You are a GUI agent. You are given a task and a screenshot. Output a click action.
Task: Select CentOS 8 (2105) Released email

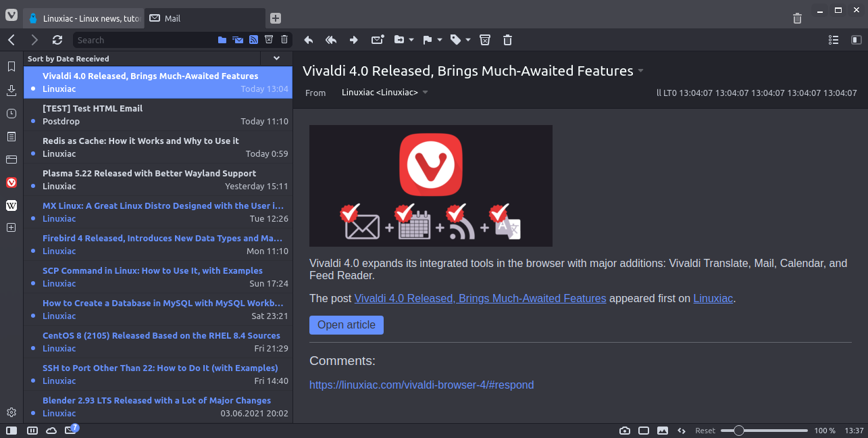(x=158, y=342)
